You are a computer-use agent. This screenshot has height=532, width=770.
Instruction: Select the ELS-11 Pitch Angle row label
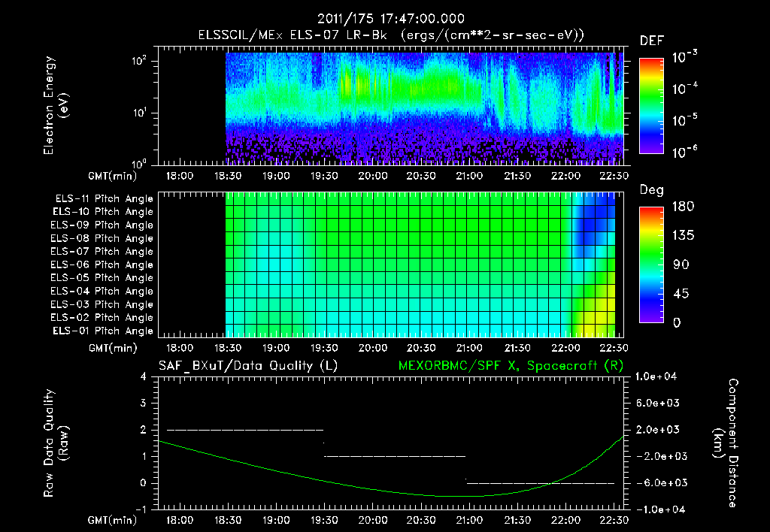click(104, 199)
